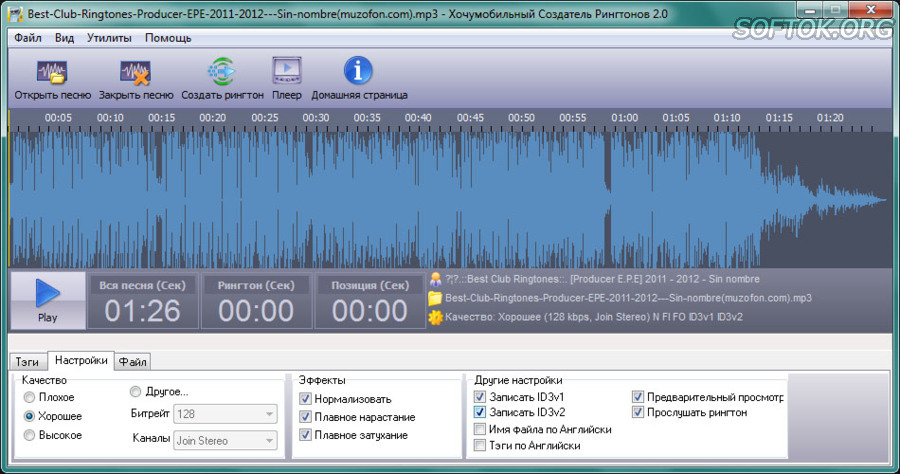The image size is (900, 474).
Task: Toggle the Плавное затухание checkbox
Action: (x=305, y=435)
